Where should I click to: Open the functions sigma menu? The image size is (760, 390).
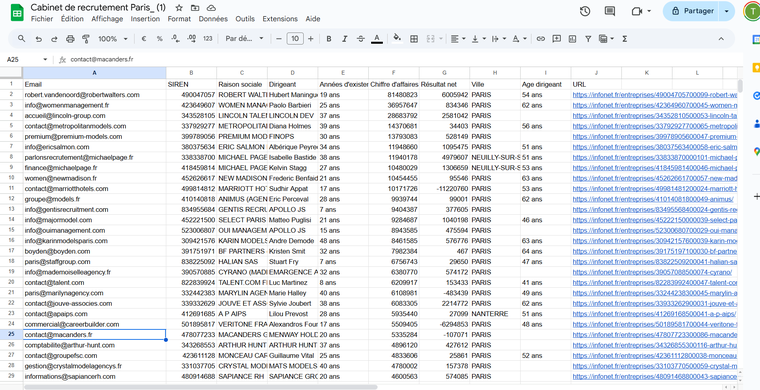coord(624,39)
